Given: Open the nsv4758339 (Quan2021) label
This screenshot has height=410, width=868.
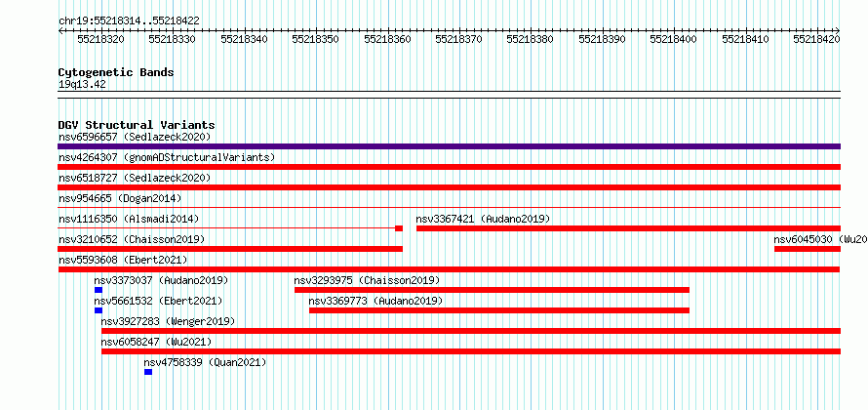Looking at the screenshot, I should coord(206,362).
